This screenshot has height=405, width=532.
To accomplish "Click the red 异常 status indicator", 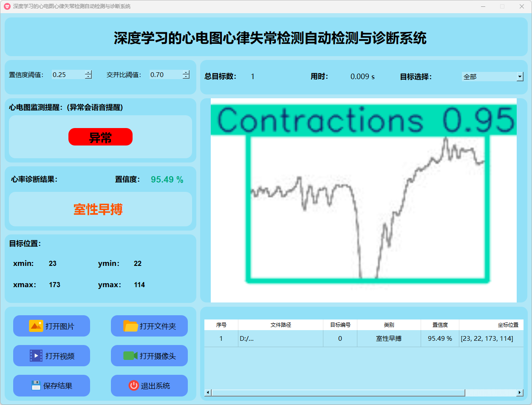I will [x=100, y=137].
